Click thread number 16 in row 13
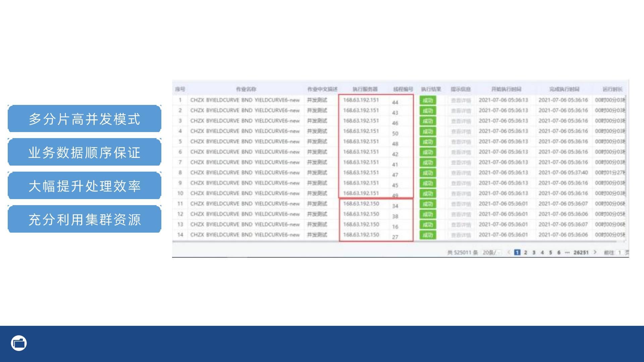The height and width of the screenshot is (362, 644). (395, 227)
